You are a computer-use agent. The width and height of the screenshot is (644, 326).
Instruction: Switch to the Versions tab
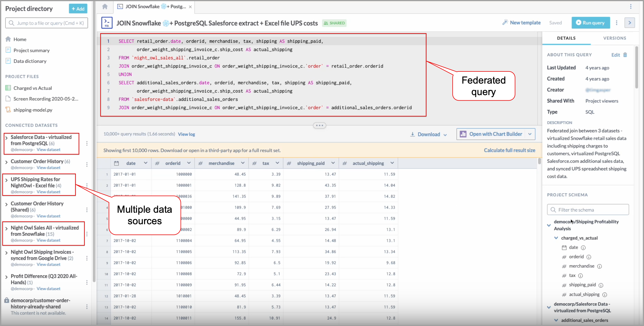tap(615, 38)
